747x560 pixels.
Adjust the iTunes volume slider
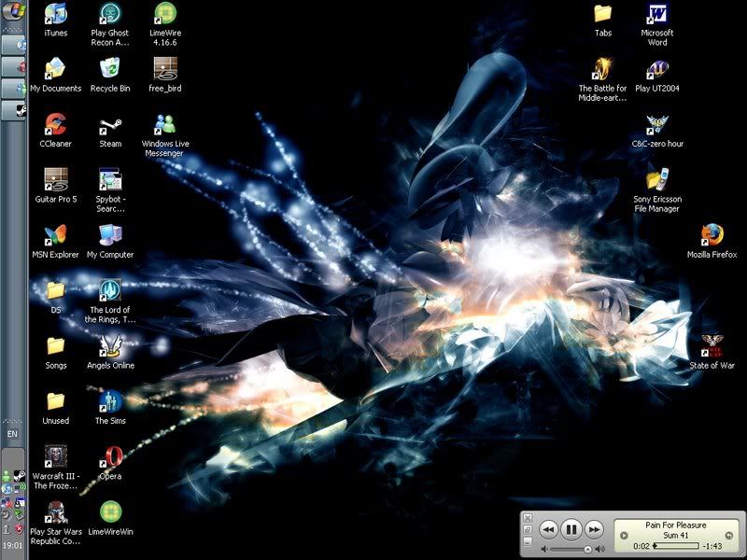click(x=586, y=548)
